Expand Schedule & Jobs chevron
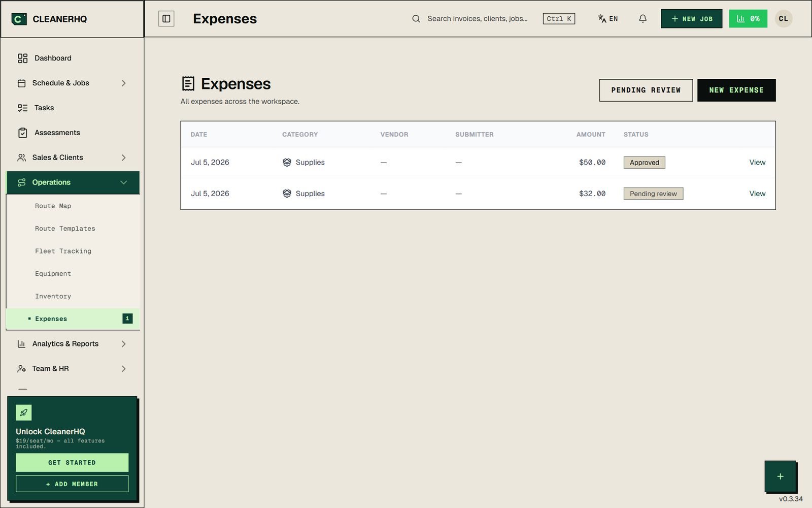The height and width of the screenshot is (508, 812). coord(123,83)
